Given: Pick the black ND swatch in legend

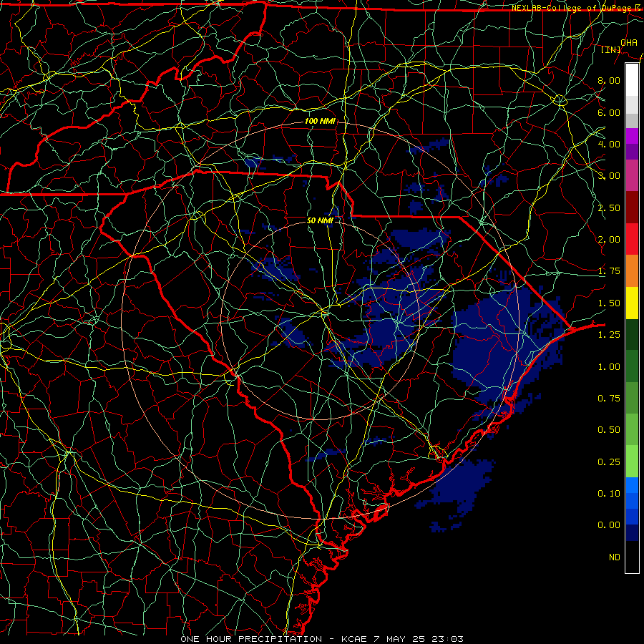Looking at the screenshot, I should pos(632,557).
